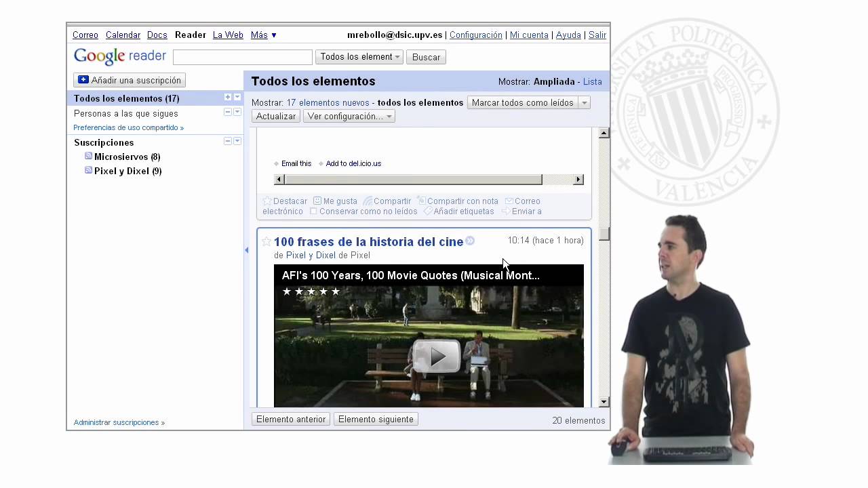Toggle the Destacar star in the action bar
The width and height of the screenshot is (868, 488).
[267, 201]
